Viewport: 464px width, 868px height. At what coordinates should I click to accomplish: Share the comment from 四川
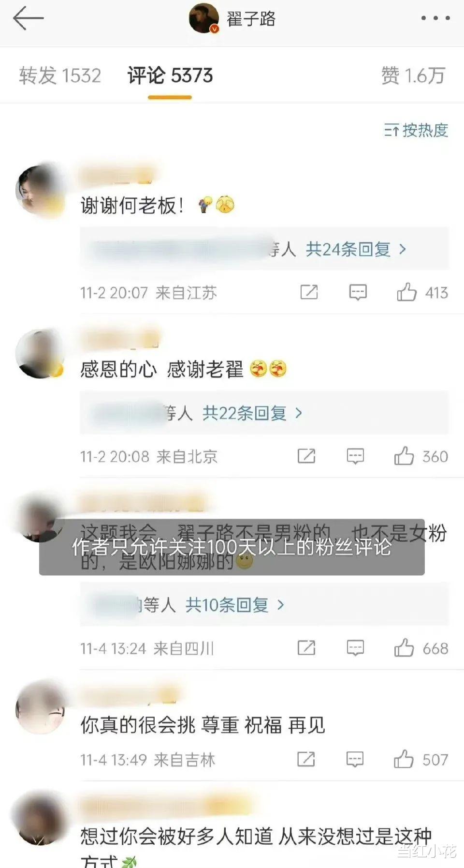point(306,648)
